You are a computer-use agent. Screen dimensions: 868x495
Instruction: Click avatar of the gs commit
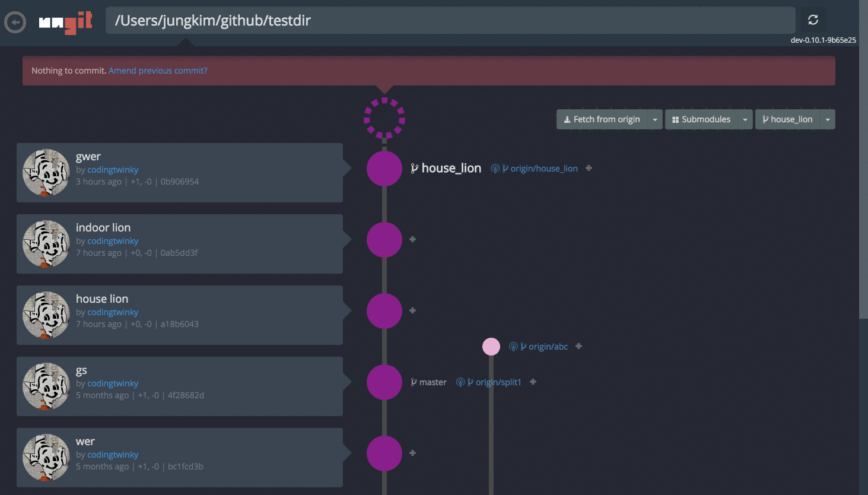(46, 386)
